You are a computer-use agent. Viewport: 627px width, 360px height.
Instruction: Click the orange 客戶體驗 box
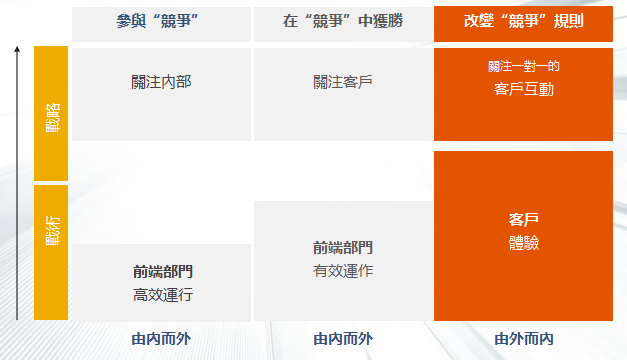coord(523,236)
